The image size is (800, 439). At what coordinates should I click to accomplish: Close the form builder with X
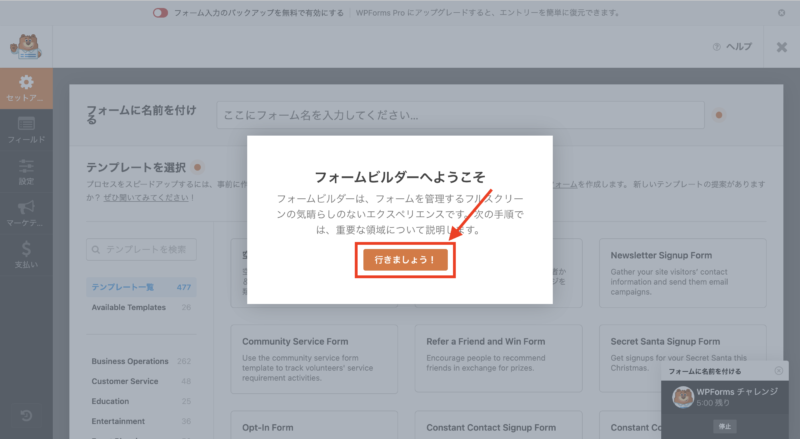point(781,47)
